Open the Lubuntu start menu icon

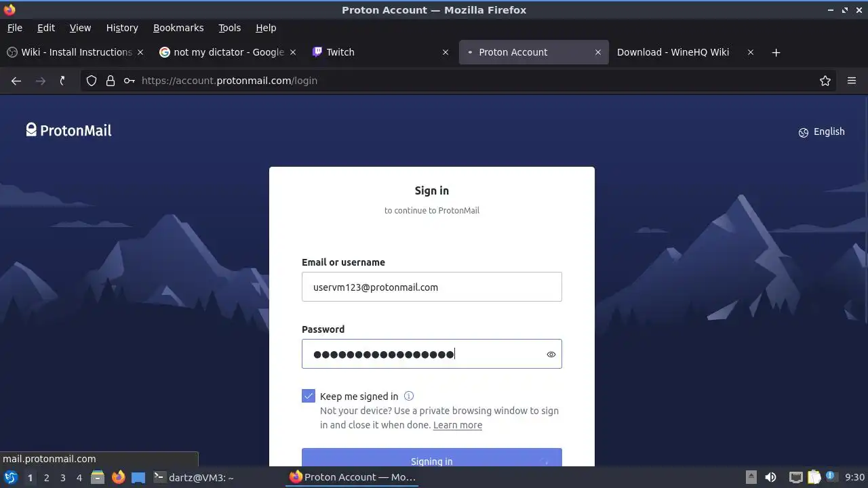[x=11, y=477]
